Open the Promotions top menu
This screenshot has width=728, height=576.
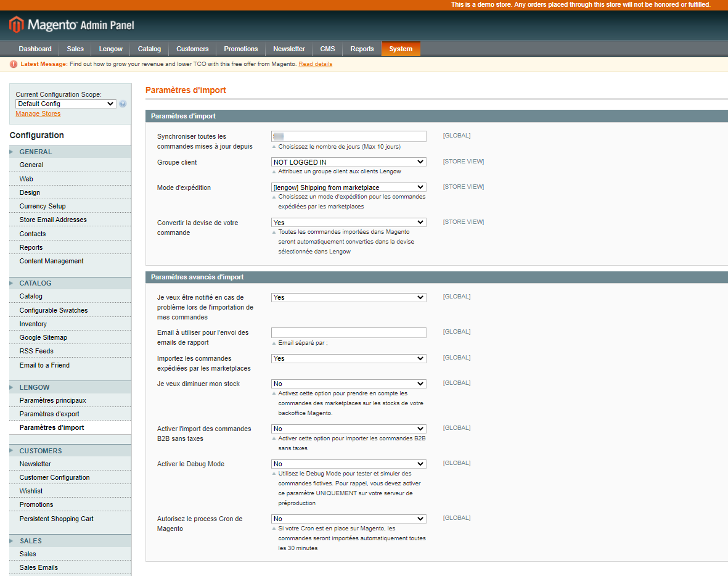240,49
